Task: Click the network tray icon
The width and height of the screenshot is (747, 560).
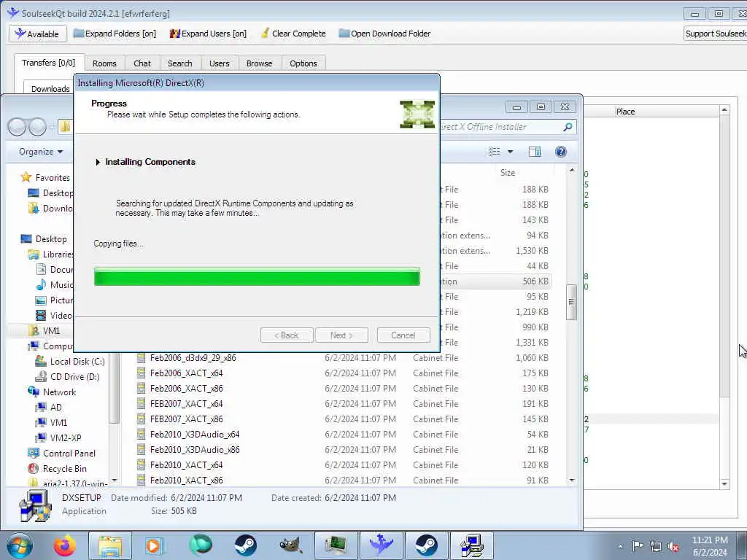Action: pos(656,547)
